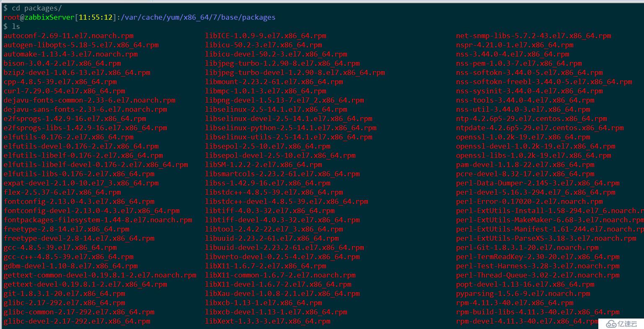Select libXau-devel-1.0.8-2.1.el7.x86_64.rpm file
644x329 pixels.
[x=282, y=294]
